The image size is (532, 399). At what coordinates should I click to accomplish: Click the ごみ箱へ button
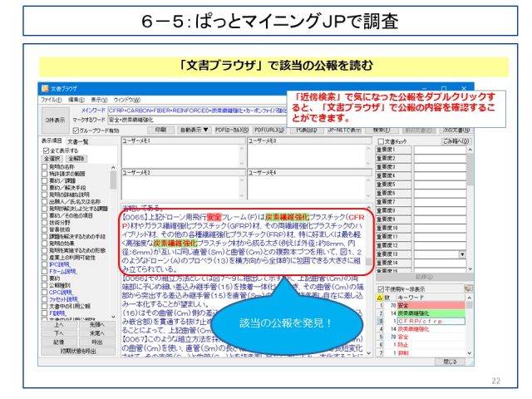click(456, 141)
